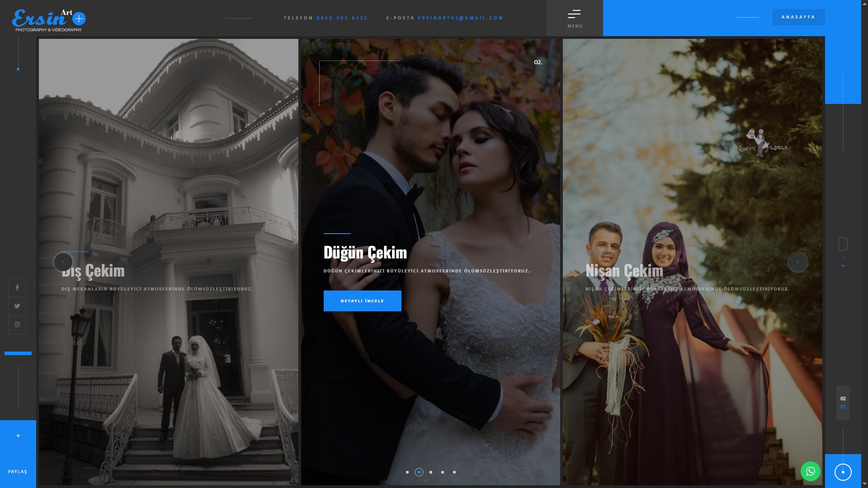868x488 pixels.
Task: Open the Düğün Çekim slide title
Action: pyautogui.click(x=365, y=253)
